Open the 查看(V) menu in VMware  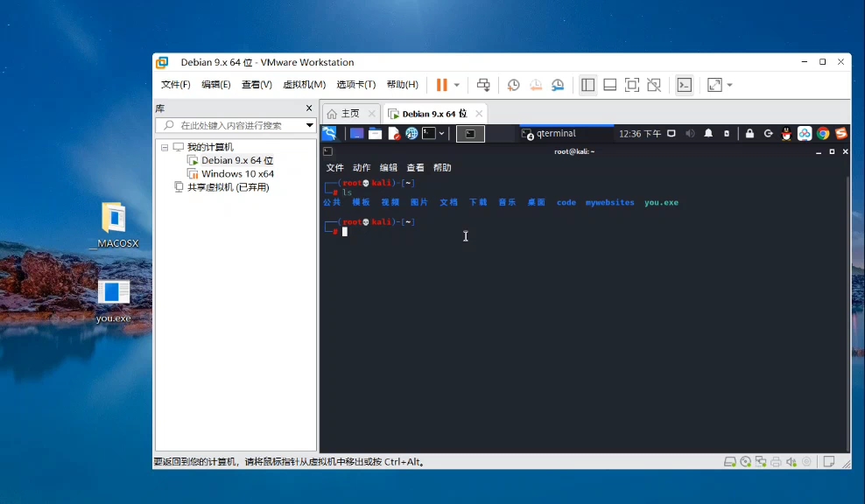tap(257, 84)
